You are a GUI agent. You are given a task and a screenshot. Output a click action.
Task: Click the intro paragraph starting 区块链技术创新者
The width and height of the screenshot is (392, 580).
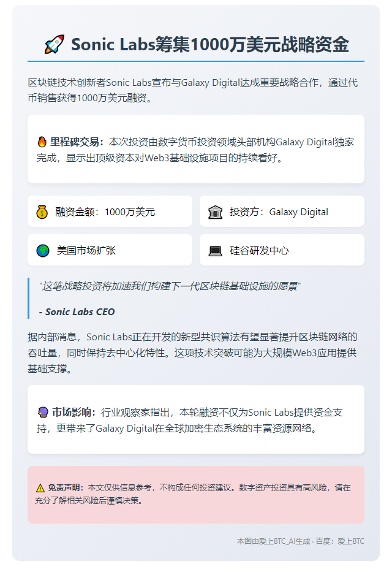click(x=193, y=90)
